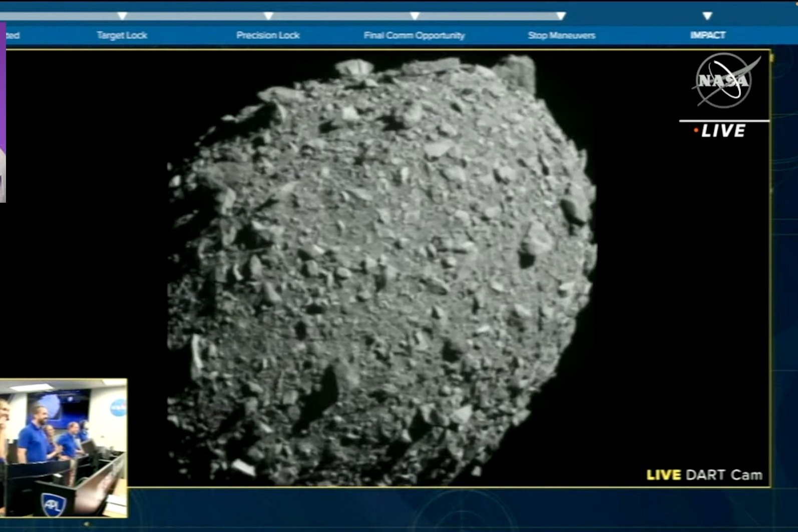798x532 pixels.
Task: Select the triangle marker above Target Lock
Action: tap(122, 16)
